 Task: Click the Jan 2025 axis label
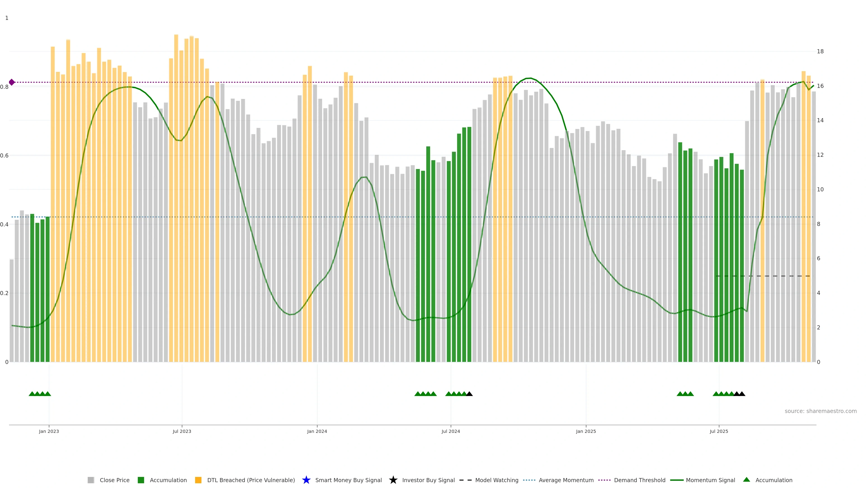[x=586, y=431]
